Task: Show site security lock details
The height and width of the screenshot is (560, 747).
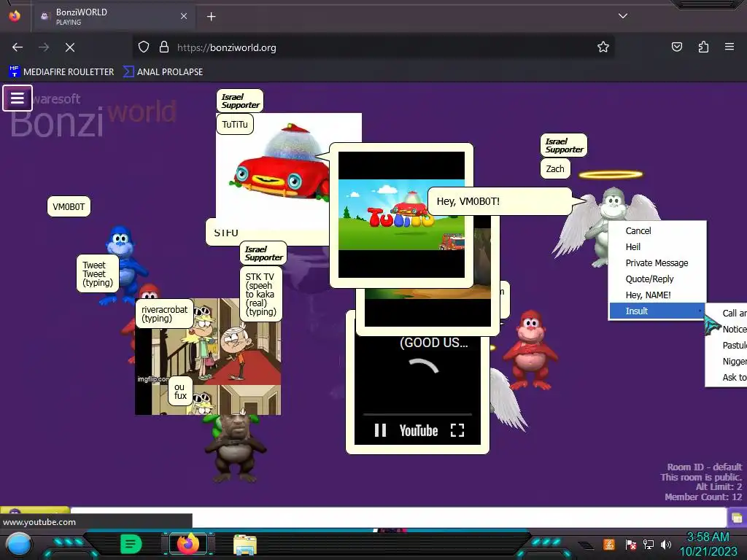Action: [x=164, y=47]
